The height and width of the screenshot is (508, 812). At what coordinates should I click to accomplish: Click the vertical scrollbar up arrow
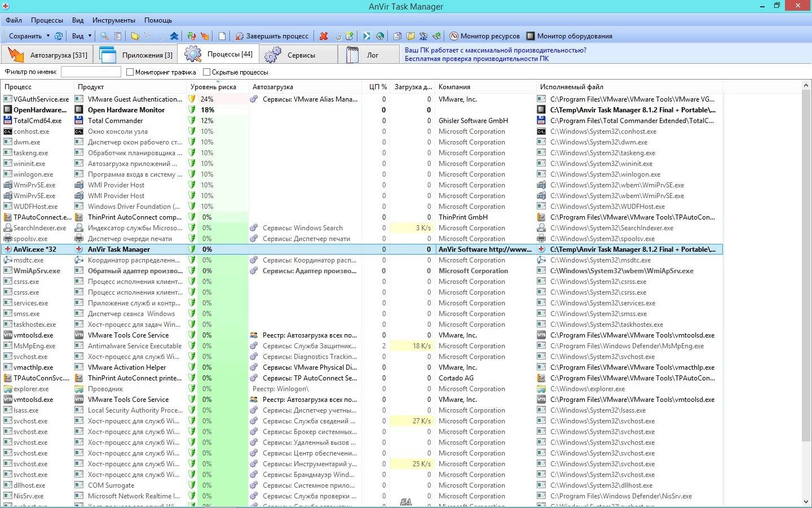click(x=806, y=86)
